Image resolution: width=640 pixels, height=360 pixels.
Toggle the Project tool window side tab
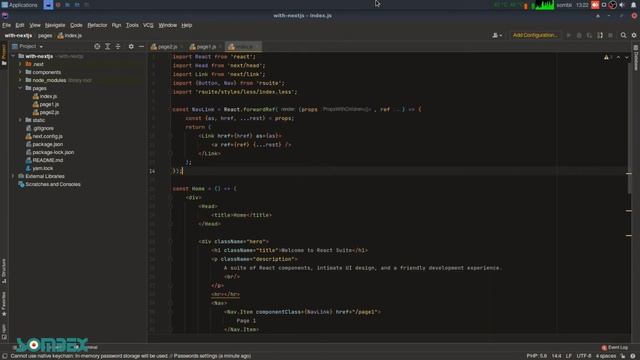coord(4,55)
